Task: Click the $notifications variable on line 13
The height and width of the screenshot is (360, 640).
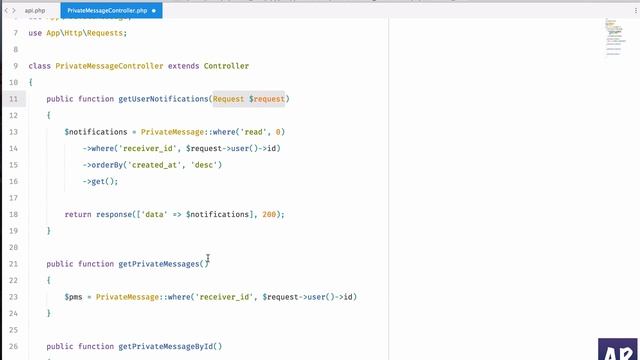Action: click(x=96, y=132)
